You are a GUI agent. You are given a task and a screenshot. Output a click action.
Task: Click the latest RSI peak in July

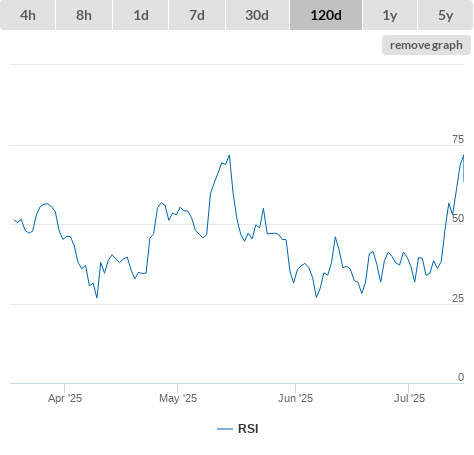pos(463,155)
